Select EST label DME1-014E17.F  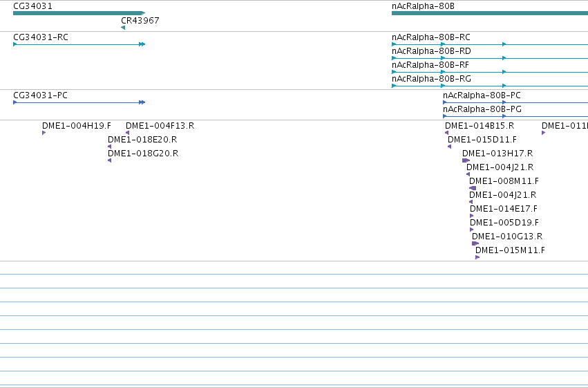click(x=503, y=209)
